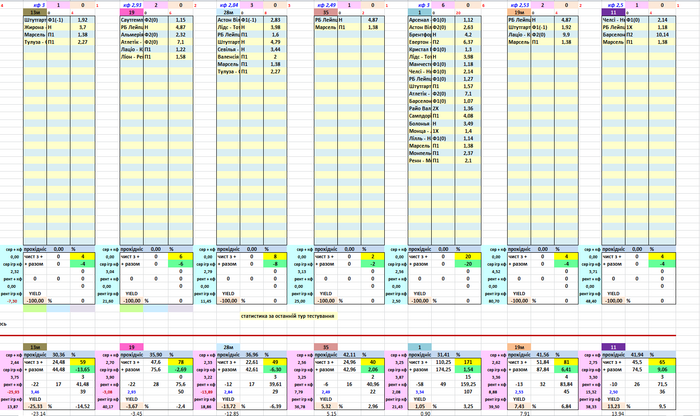The width and height of the screenshot is (700, 416).
Task: Select the "Альмерія" match cell
Action: click(132, 35)
